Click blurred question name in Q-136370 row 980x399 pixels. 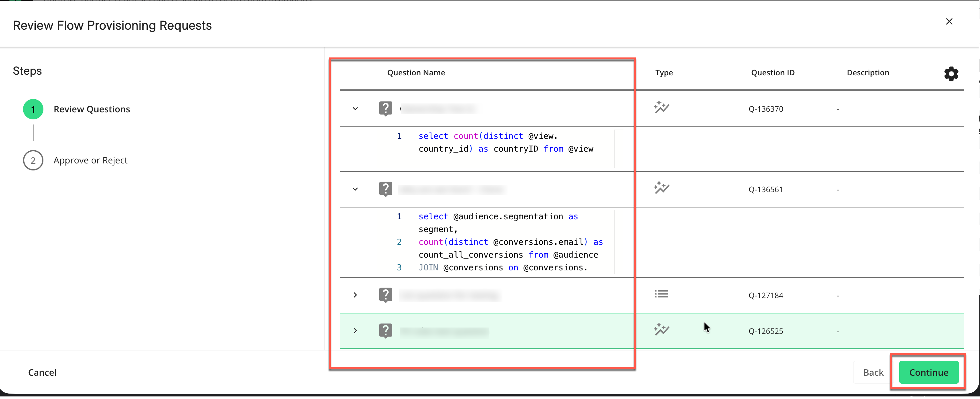pos(438,109)
